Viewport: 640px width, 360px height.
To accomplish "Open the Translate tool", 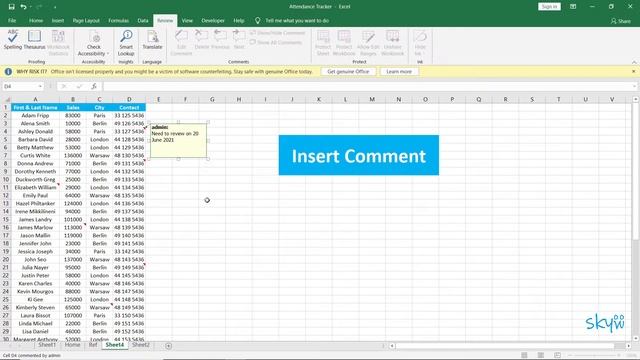I will (152, 40).
